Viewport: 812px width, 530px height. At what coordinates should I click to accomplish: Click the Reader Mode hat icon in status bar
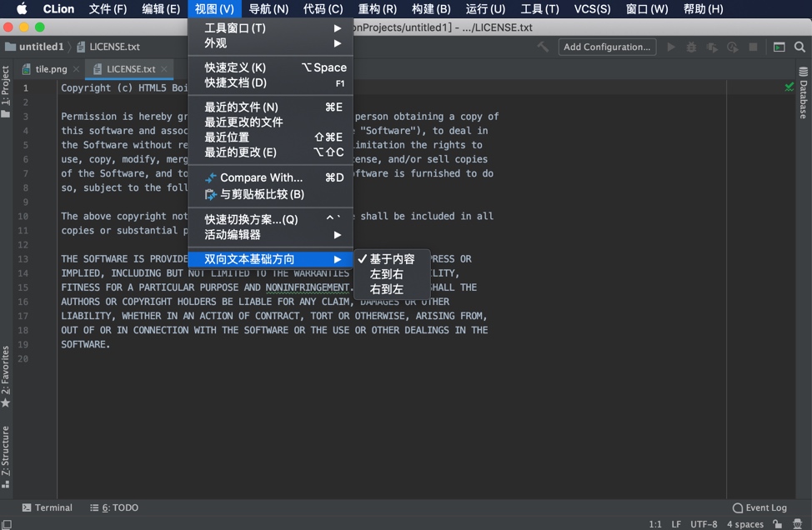[797, 523]
